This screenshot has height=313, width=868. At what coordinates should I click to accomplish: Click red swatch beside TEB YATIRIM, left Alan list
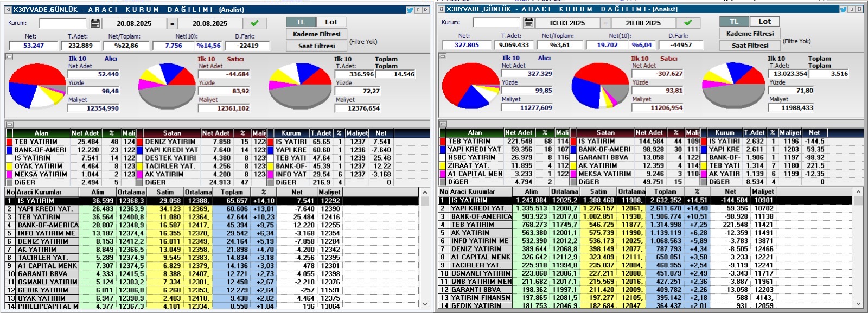coord(9,142)
